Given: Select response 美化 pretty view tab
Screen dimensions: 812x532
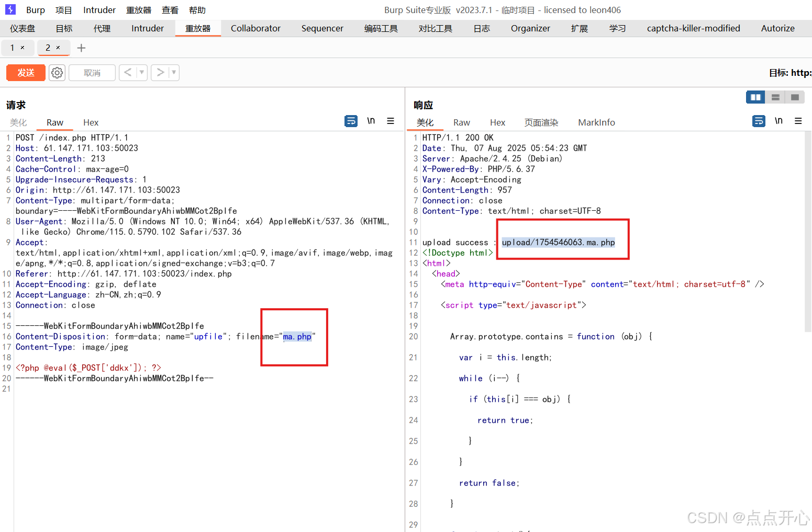Looking at the screenshot, I should click(x=425, y=122).
